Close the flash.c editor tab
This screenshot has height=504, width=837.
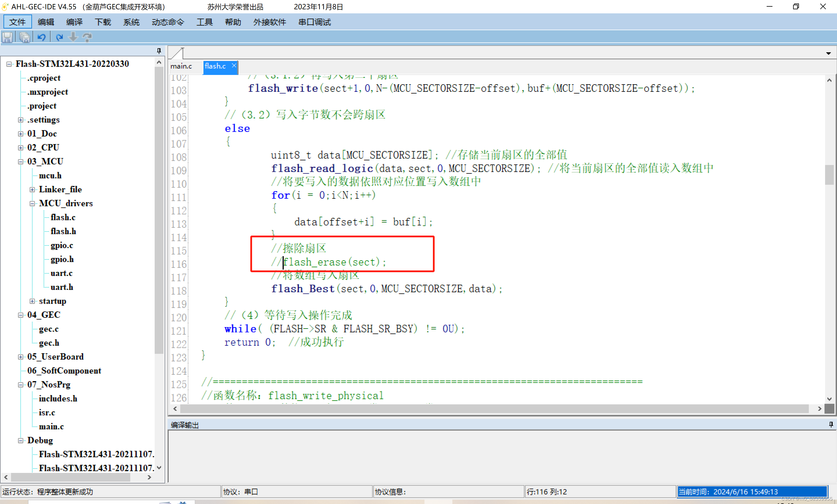[x=234, y=65]
